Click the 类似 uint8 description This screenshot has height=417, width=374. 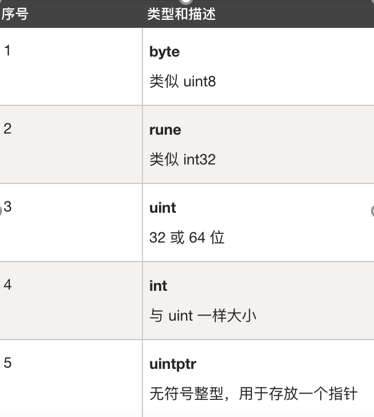183,82
